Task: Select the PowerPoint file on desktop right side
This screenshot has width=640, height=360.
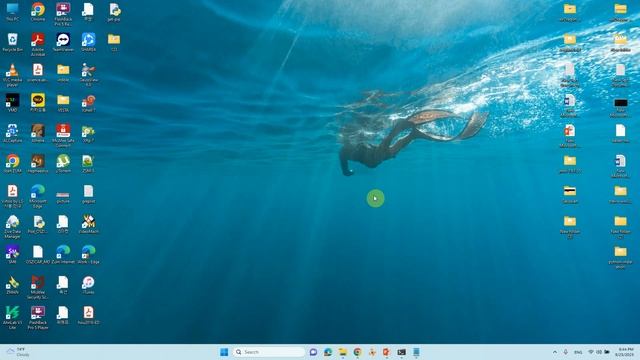Action: [x=570, y=136]
